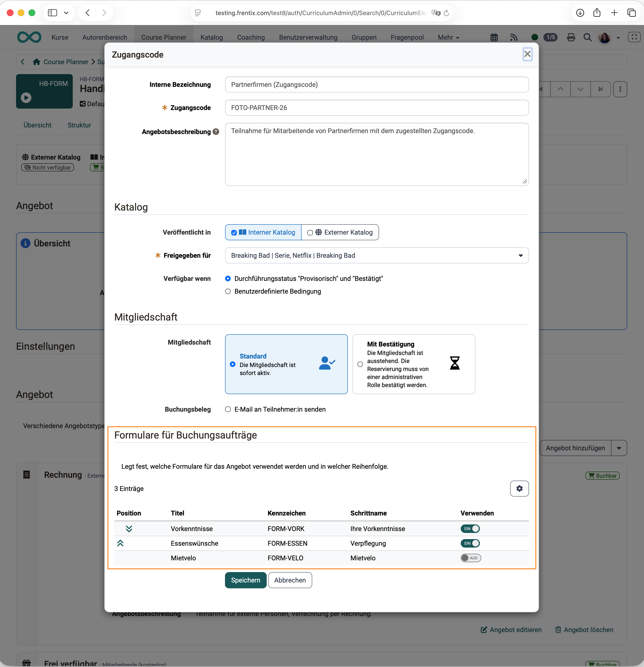Show Safari tab overview icon
The height and width of the screenshot is (667, 644).
631,13
